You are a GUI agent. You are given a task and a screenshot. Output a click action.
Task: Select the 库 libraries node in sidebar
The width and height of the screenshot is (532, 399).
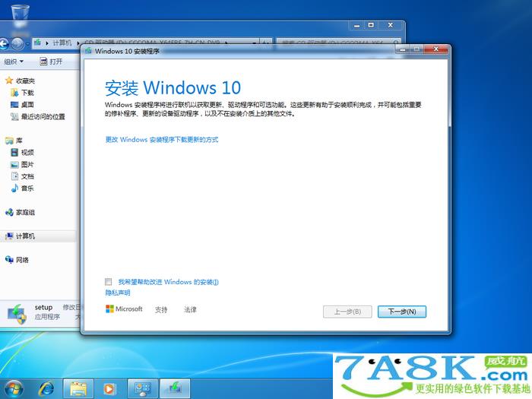click(14, 141)
